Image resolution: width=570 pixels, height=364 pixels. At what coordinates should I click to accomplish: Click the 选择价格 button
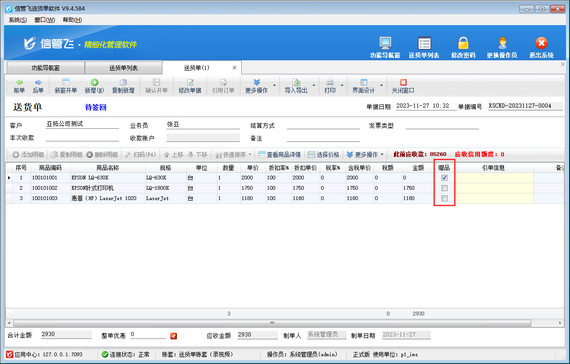(324, 155)
